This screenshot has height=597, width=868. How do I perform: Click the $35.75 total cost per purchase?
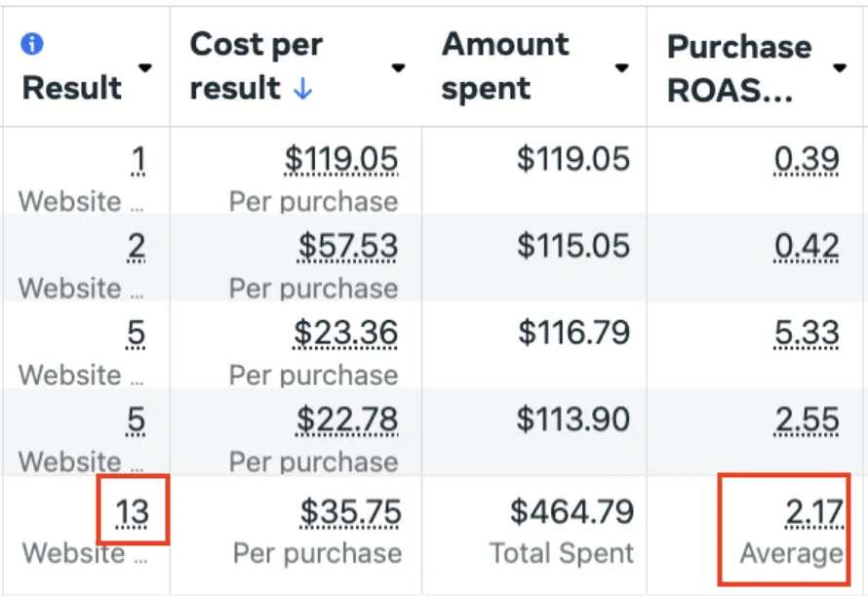tap(350, 512)
